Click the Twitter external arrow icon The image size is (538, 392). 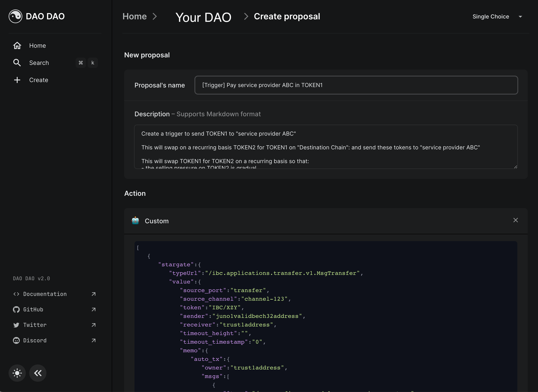93,325
